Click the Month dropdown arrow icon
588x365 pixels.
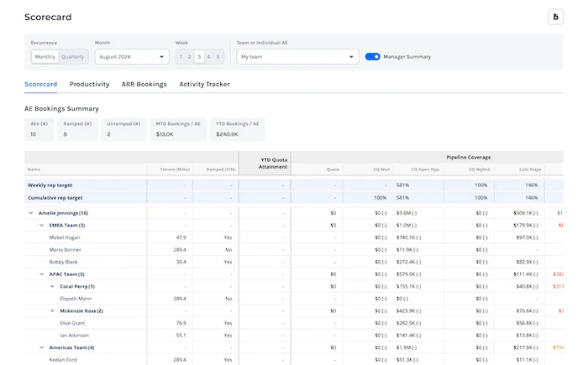point(162,57)
